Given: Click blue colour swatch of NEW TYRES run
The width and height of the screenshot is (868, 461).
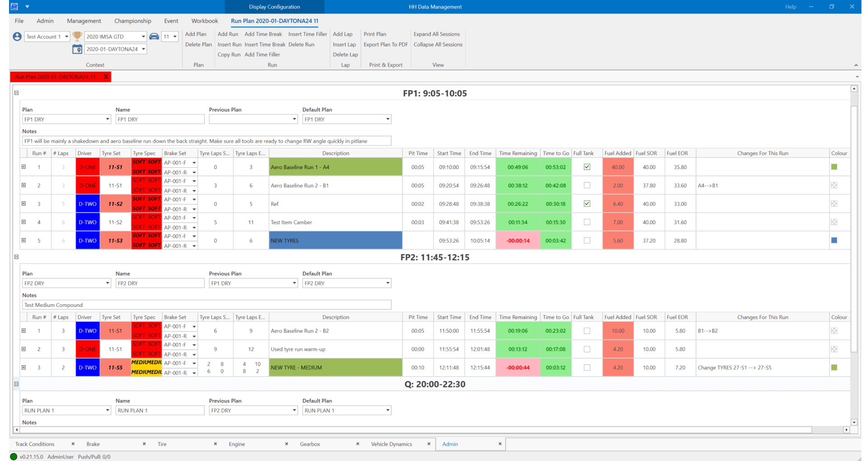Looking at the screenshot, I should click(x=834, y=240).
